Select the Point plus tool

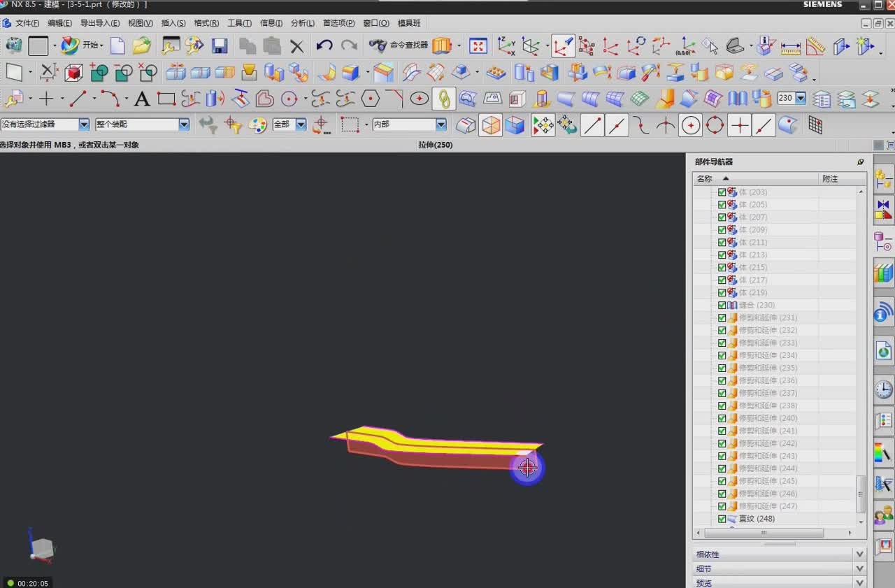click(46, 99)
